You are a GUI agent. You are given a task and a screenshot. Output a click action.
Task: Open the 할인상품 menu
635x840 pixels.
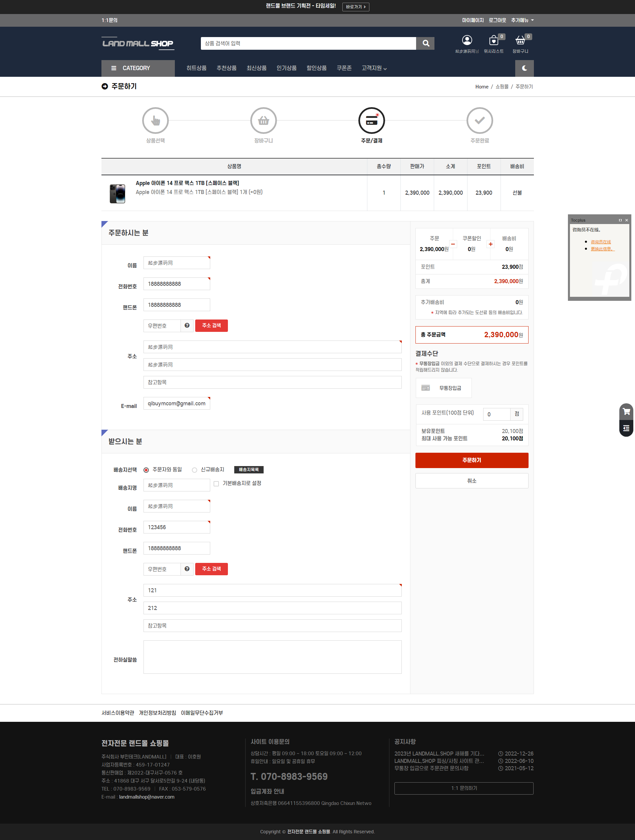coord(317,68)
